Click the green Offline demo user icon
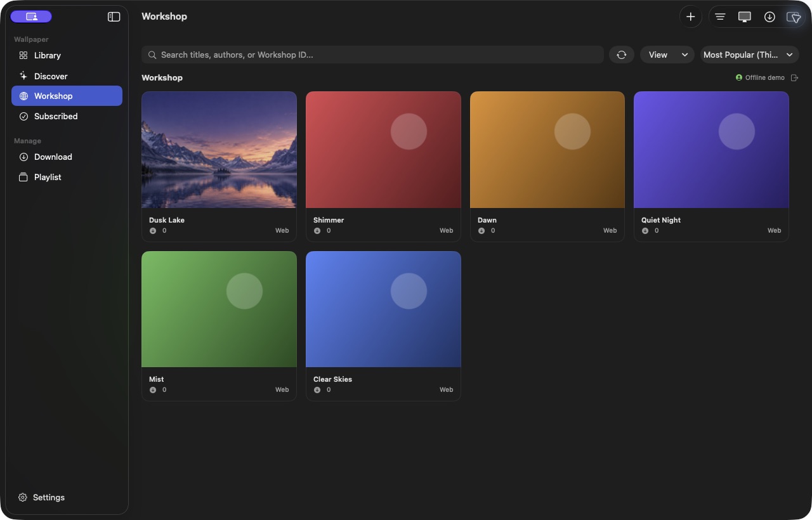 click(739, 77)
